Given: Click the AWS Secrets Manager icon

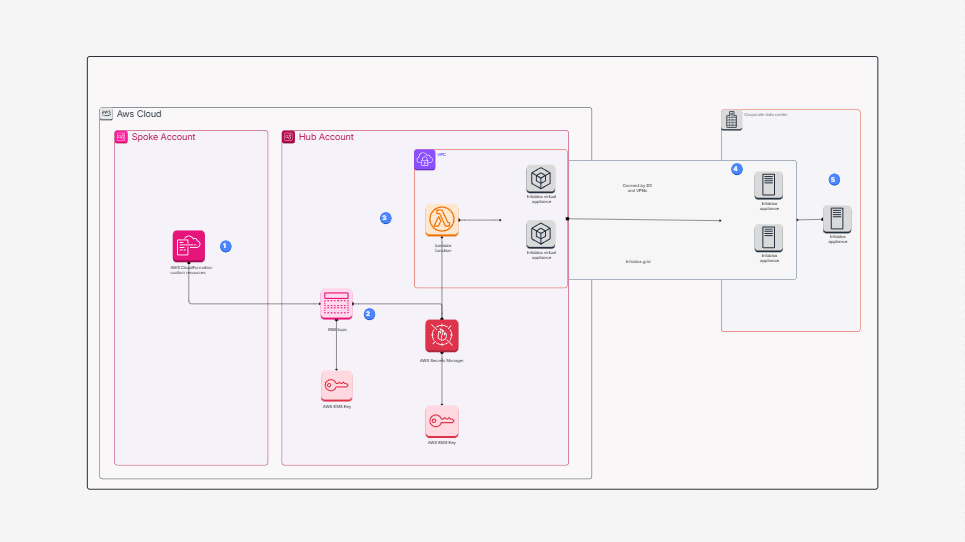Looking at the screenshot, I should [x=442, y=335].
